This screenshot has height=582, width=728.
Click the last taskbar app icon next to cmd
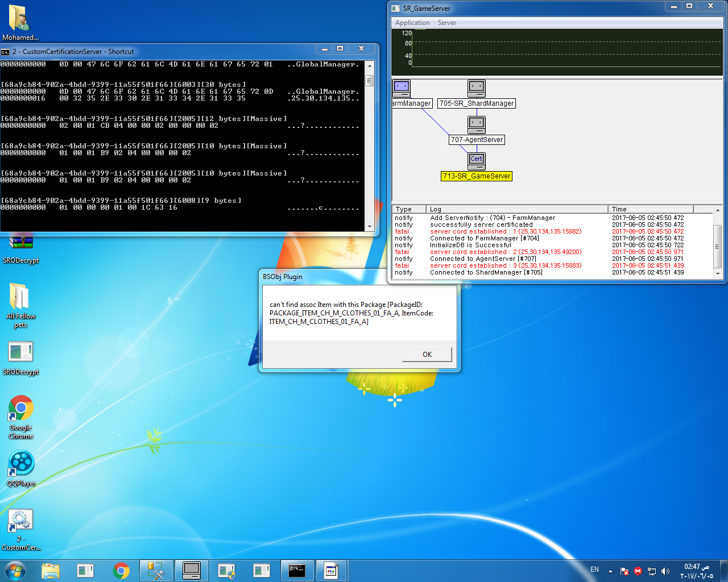[332, 571]
